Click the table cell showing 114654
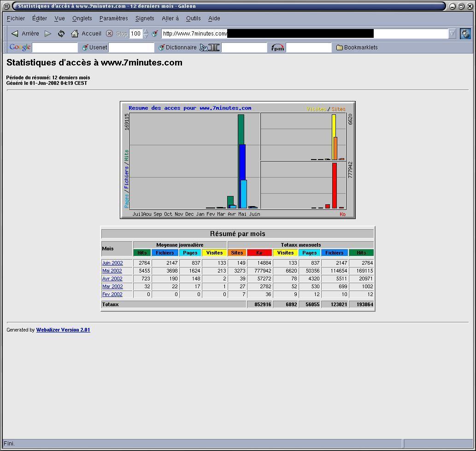 tap(335, 271)
